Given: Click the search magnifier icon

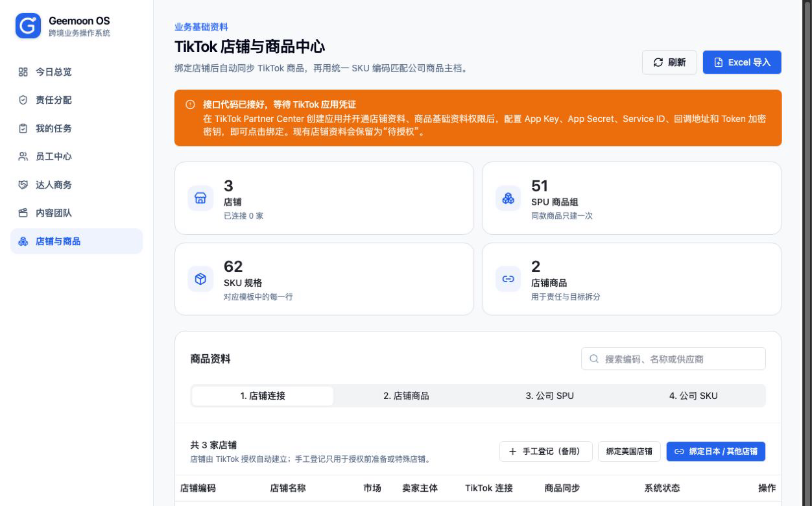Looking at the screenshot, I should 594,359.
